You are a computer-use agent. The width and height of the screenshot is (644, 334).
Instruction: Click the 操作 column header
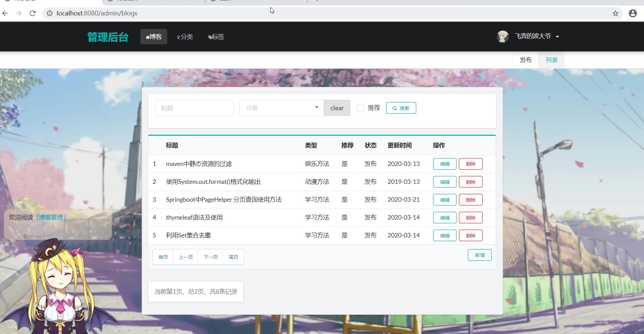click(x=439, y=145)
